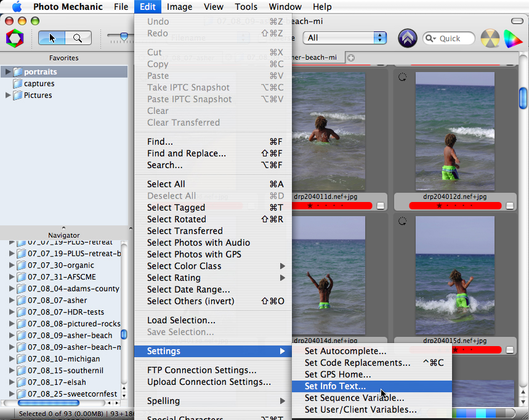Click the portraits folder icon
529x420 pixels.
18,72
